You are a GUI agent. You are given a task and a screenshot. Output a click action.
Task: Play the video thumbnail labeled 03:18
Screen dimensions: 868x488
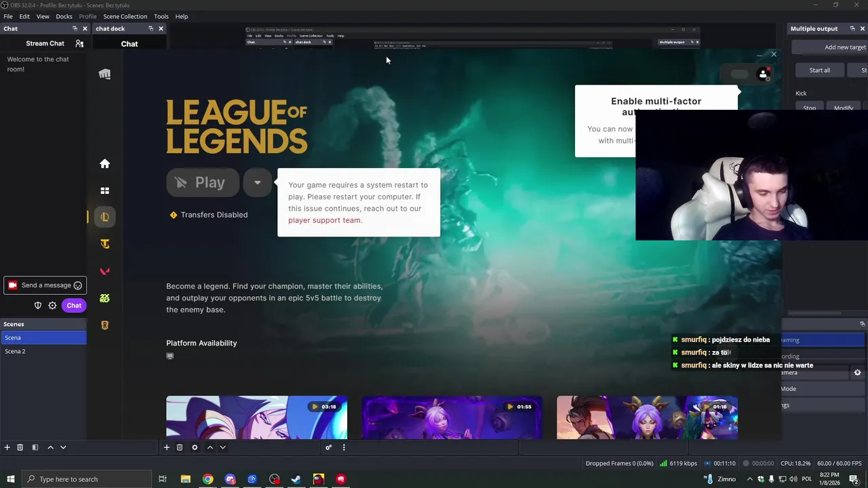click(256, 418)
